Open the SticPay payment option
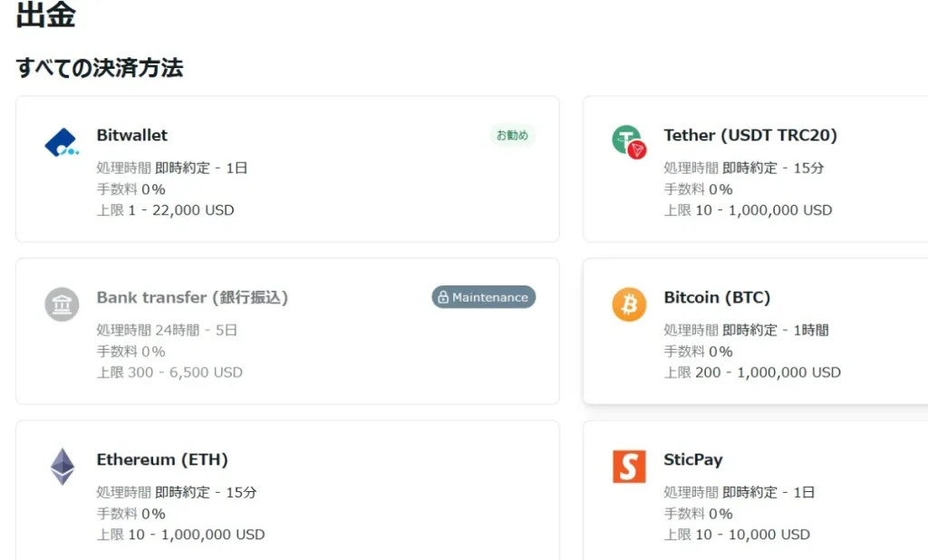The height and width of the screenshot is (560, 928). tap(693, 459)
